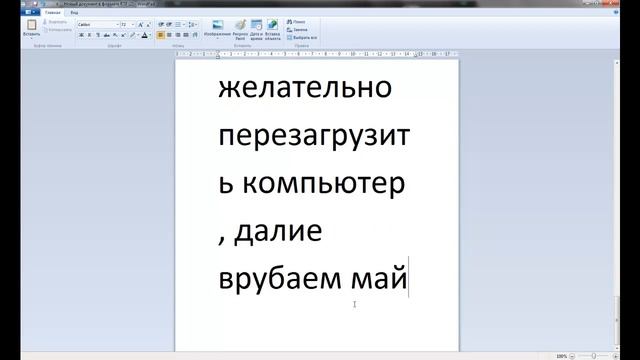Screen dimensions: 640x360
Task: Toggle strikethrough formatting
Action: [107, 35]
